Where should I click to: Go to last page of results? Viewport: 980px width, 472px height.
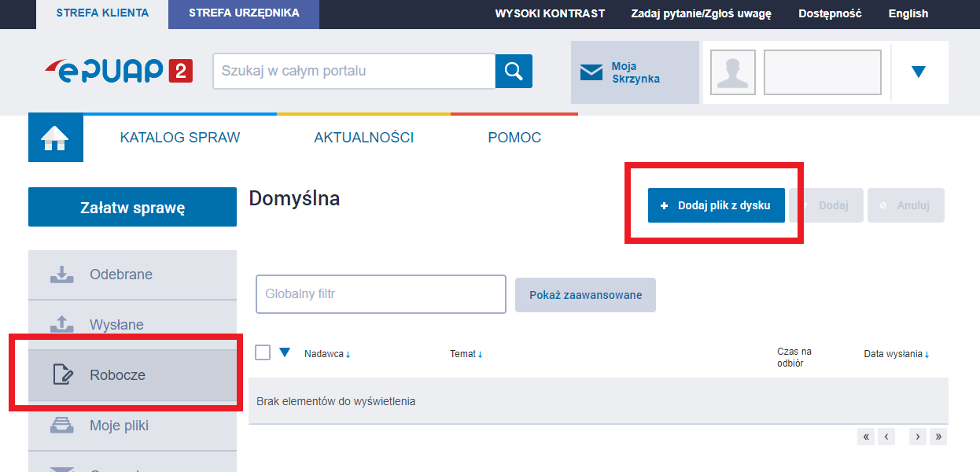(938, 437)
